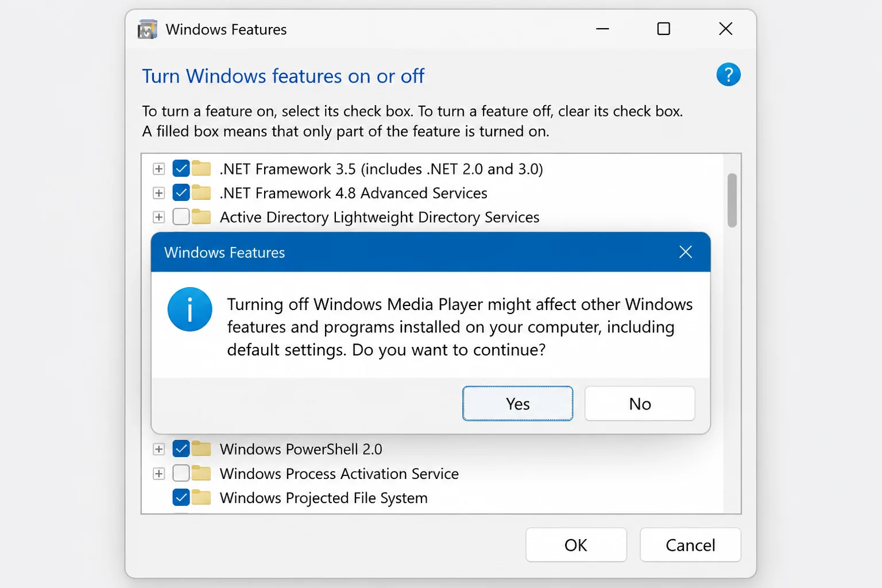This screenshot has width=882, height=588.
Task: Uncheck .NET Framework 4.8 Advanced Services checkbox
Action: click(181, 193)
